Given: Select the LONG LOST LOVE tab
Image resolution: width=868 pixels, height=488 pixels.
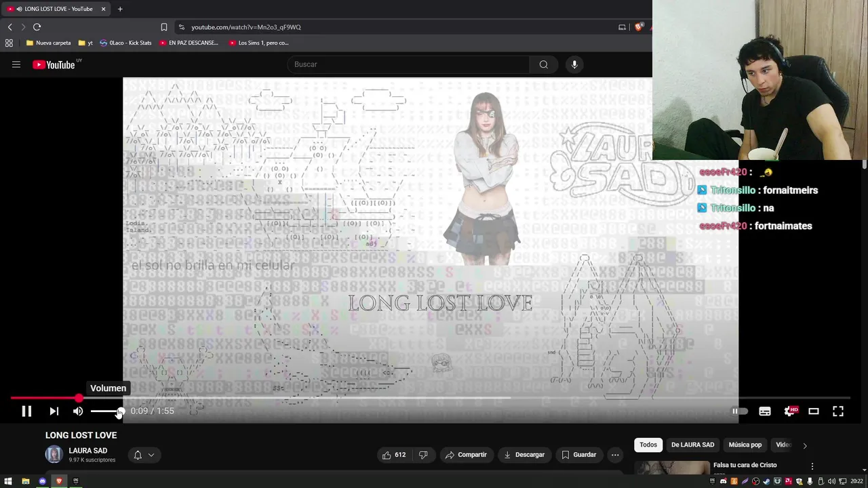Looking at the screenshot, I should 57,9.
